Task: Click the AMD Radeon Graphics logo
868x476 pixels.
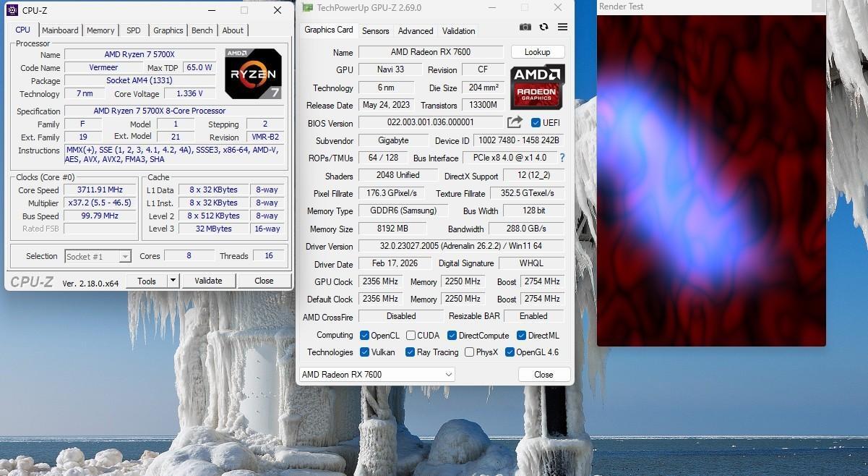Action: (537, 86)
